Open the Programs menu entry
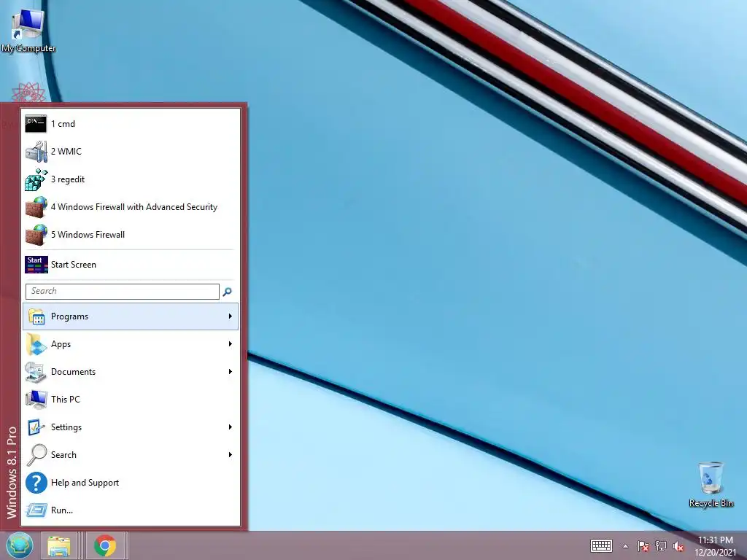Screen dimensions: 747x560 click(x=131, y=316)
